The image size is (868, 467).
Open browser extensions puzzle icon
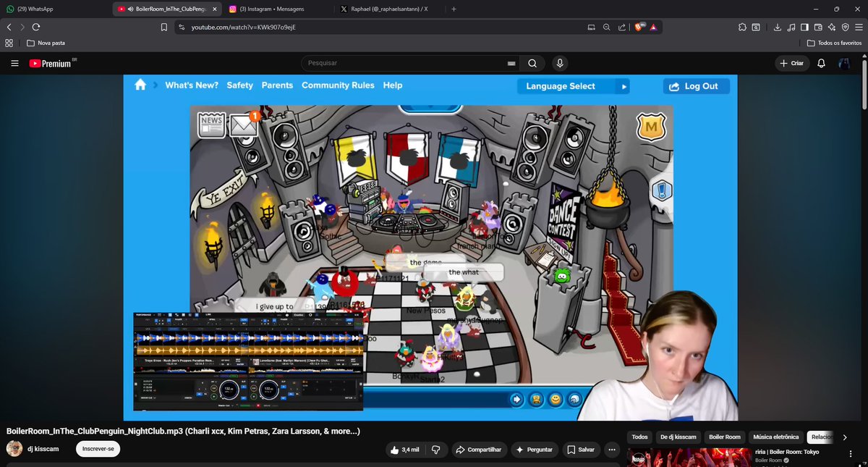tap(742, 27)
